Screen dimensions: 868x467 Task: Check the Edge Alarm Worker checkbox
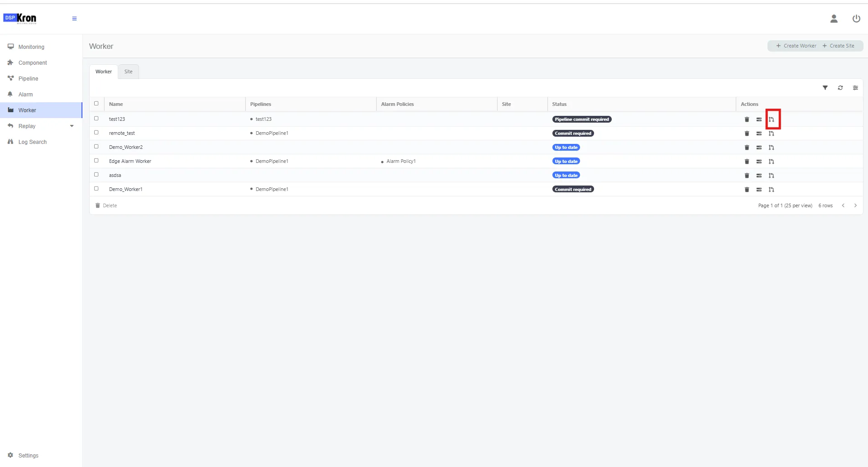[x=96, y=161]
